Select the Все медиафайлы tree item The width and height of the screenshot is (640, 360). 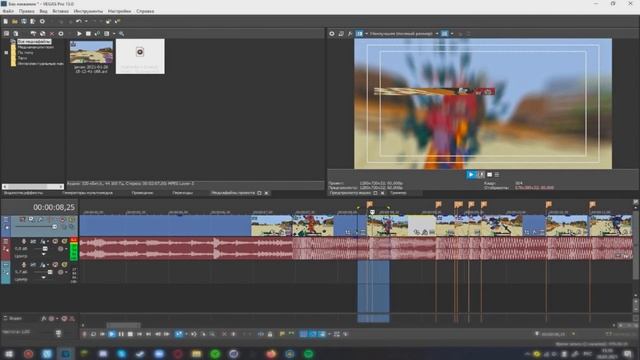point(34,42)
